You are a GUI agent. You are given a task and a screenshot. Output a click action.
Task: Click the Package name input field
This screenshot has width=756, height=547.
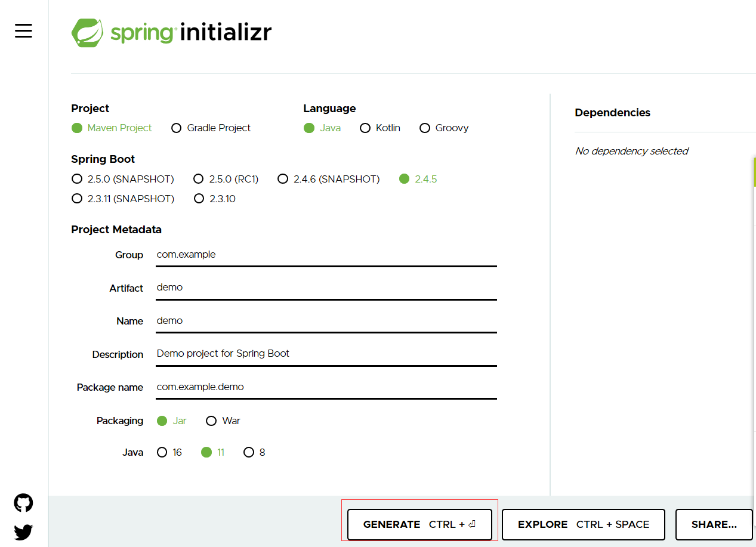(326, 387)
